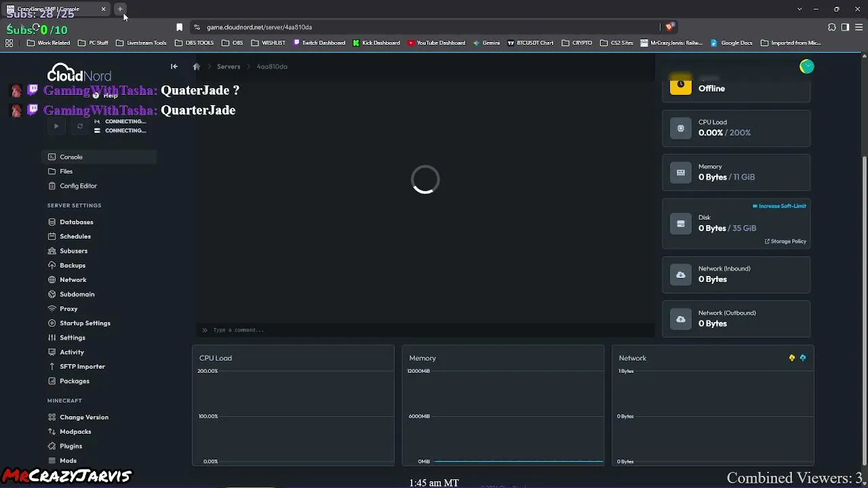Viewport: 868px width, 488px height.
Task: Click the server restart button
Action: tap(80, 126)
